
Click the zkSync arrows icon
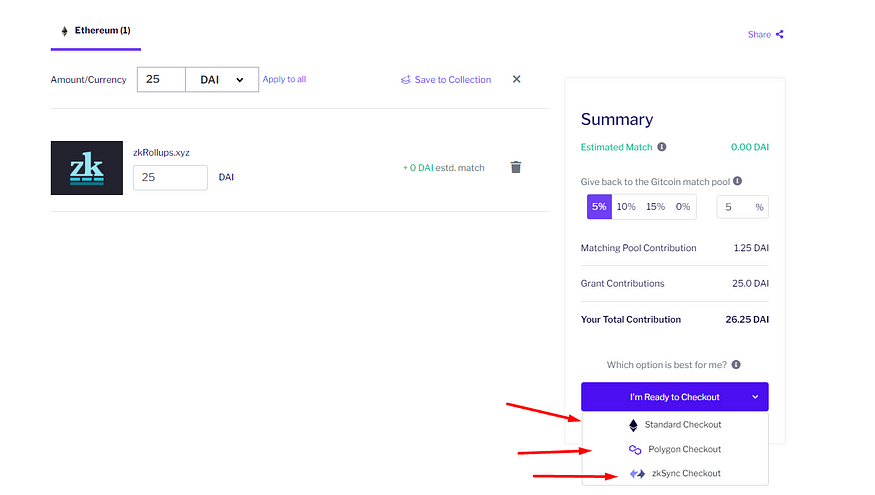tap(637, 474)
